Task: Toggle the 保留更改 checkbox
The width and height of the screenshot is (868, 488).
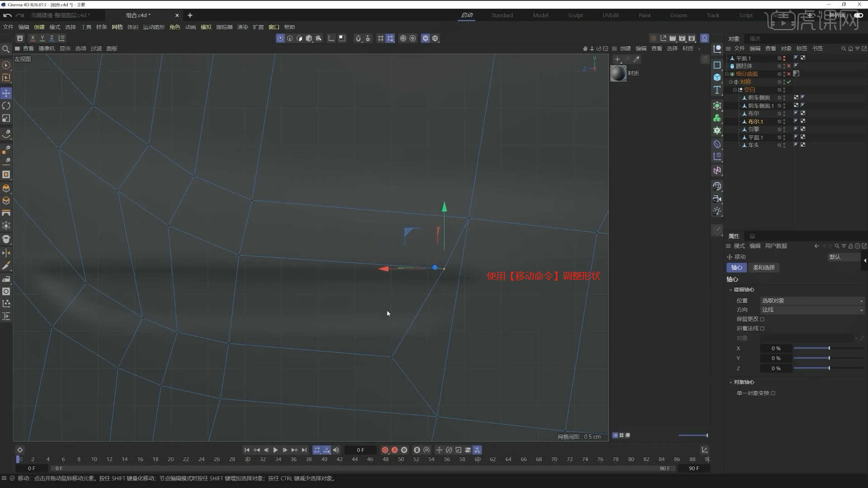Action: 762,319
